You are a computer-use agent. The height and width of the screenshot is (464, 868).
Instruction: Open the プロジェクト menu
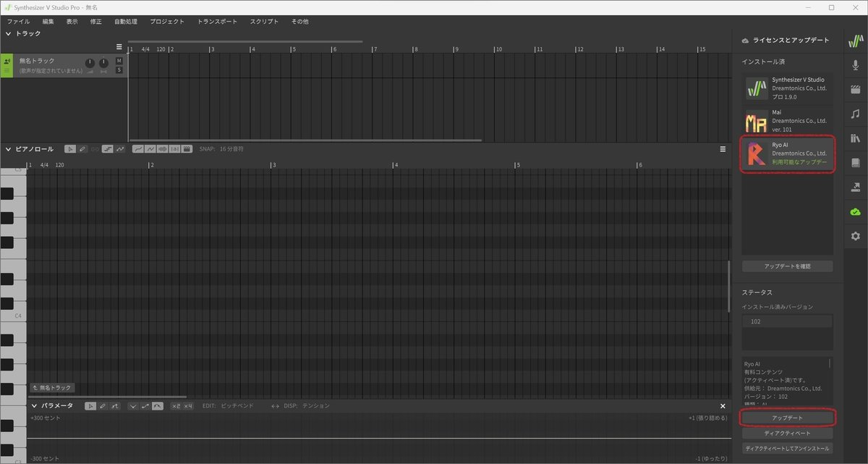point(166,21)
